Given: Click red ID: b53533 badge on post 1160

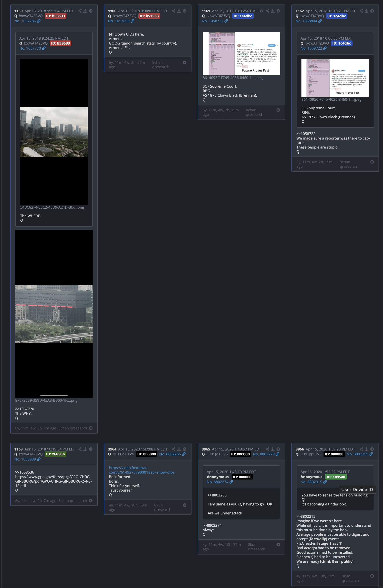Looking at the screenshot, I should 149,16.
